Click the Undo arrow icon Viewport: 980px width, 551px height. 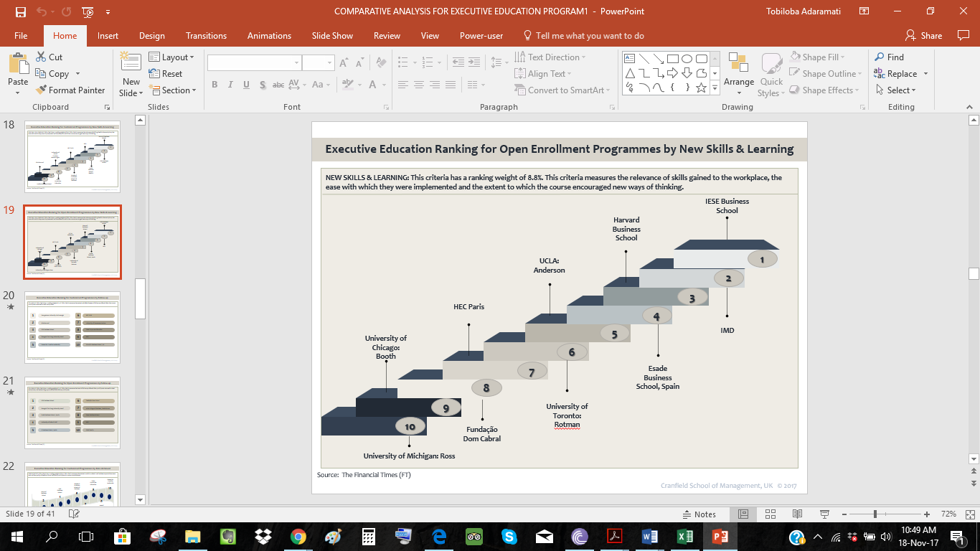pyautogui.click(x=42, y=11)
